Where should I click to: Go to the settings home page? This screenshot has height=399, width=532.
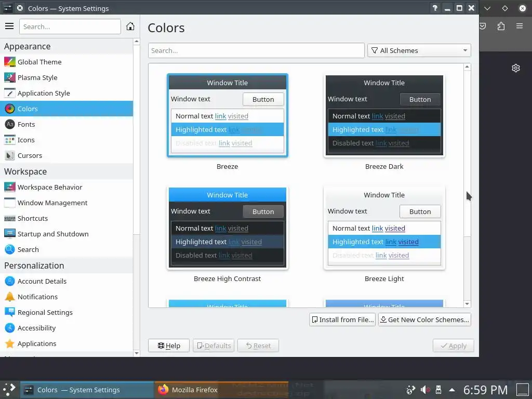point(130,26)
